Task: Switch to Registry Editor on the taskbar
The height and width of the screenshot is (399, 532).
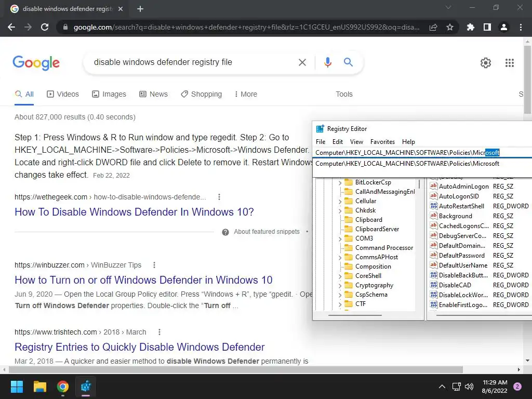Action: pos(86,387)
